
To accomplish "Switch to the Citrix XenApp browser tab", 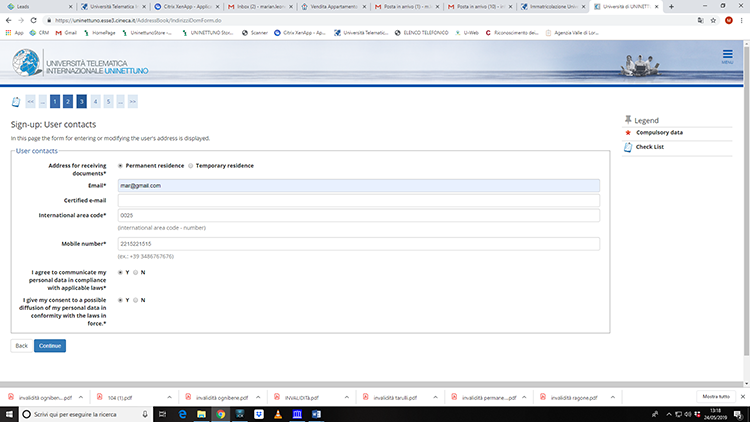I will pyautogui.click(x=185, y=6).
